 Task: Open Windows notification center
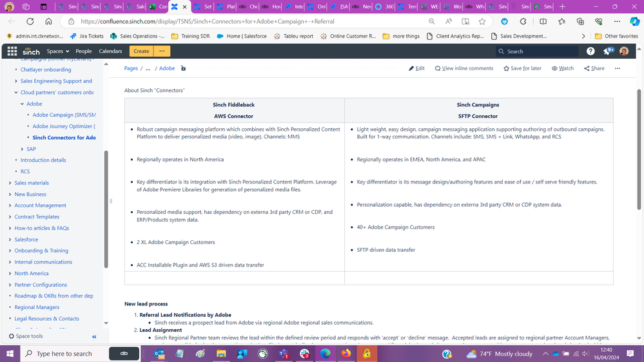630,354
